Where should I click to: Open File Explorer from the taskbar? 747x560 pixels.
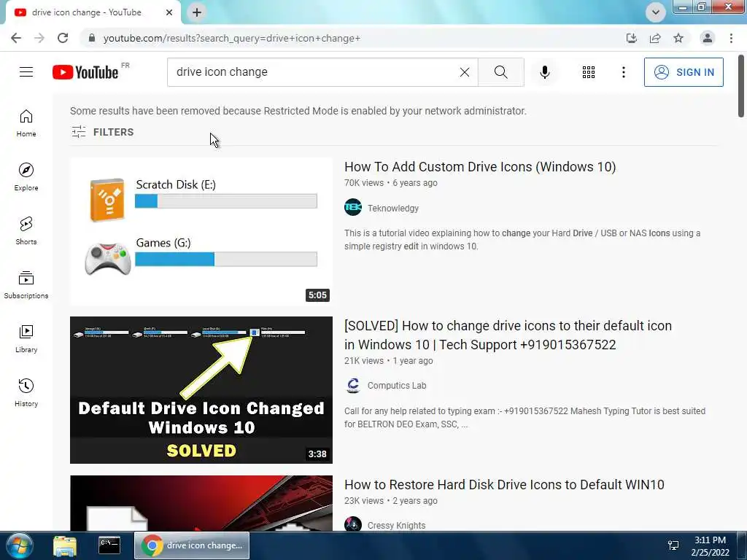point(65,545)
